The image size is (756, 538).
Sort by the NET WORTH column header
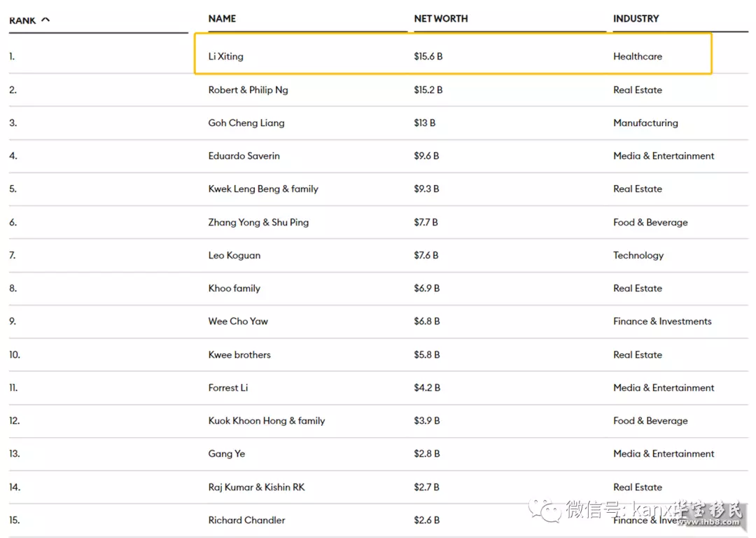pos(441,19)
